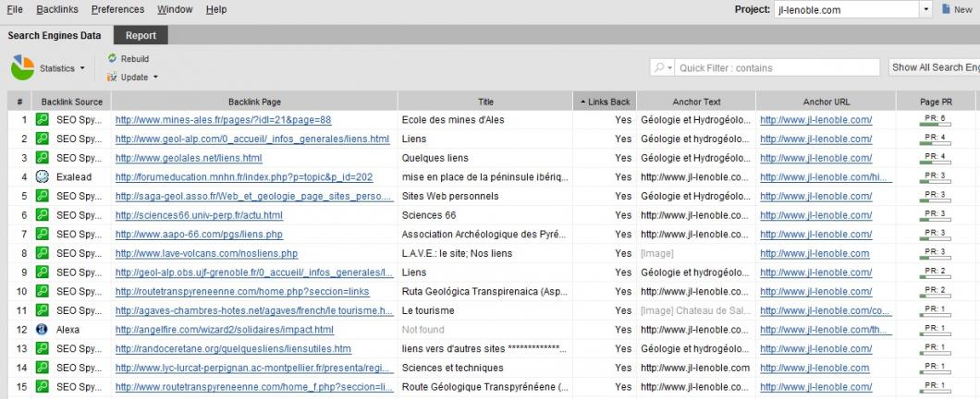Expand the Update dropdown arrow
The width and height of the screenshot is (980, 399).
click(155, 78)
